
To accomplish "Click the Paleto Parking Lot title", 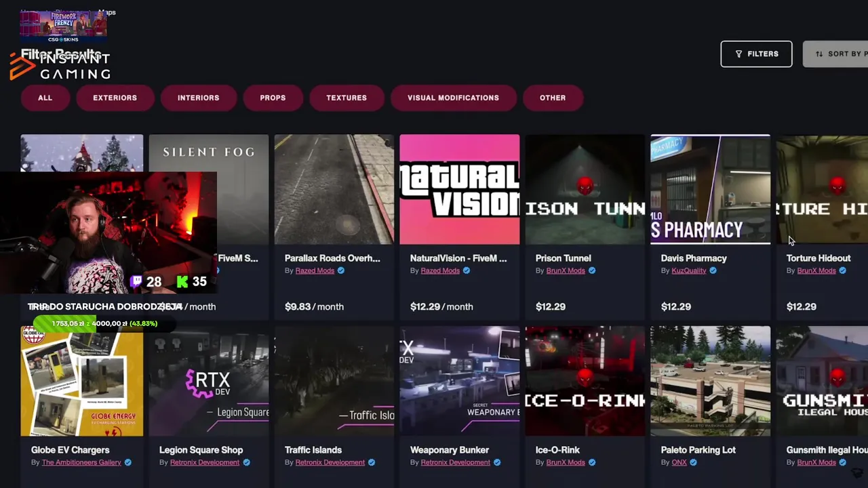I will tap(698, 450).
